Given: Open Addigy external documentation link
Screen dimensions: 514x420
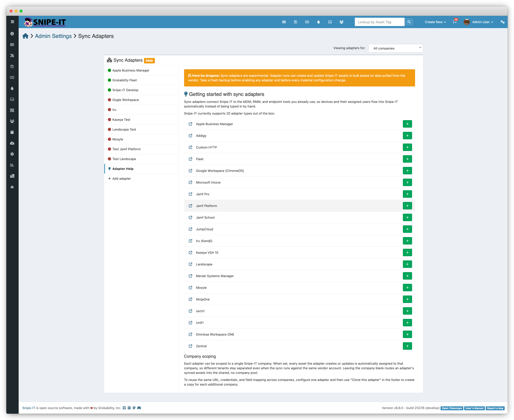Looking at the screenshot, I should (x=191, y=135).
